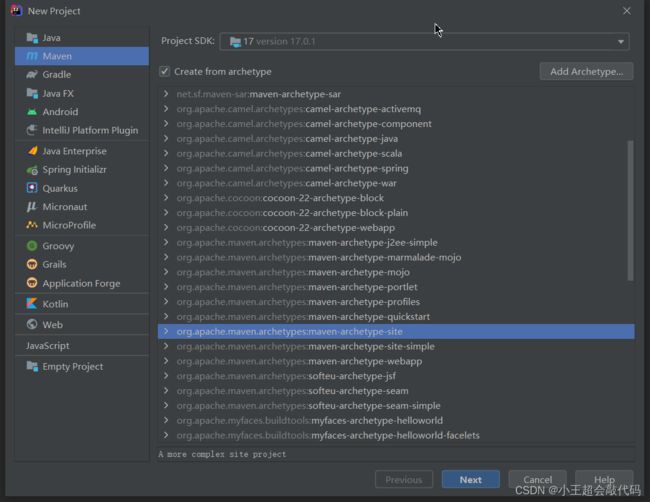
Task: Select camel-archetype-war row
Action: [396, 183]
